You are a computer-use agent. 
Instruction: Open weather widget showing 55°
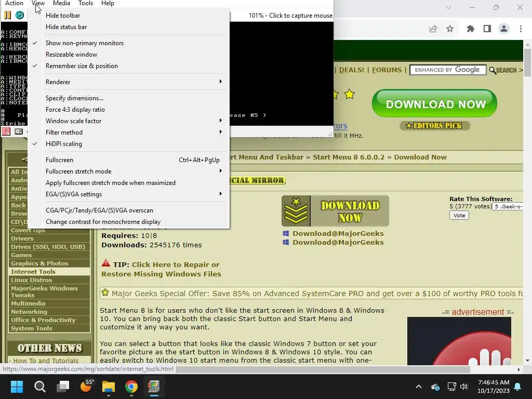point(86,385)
